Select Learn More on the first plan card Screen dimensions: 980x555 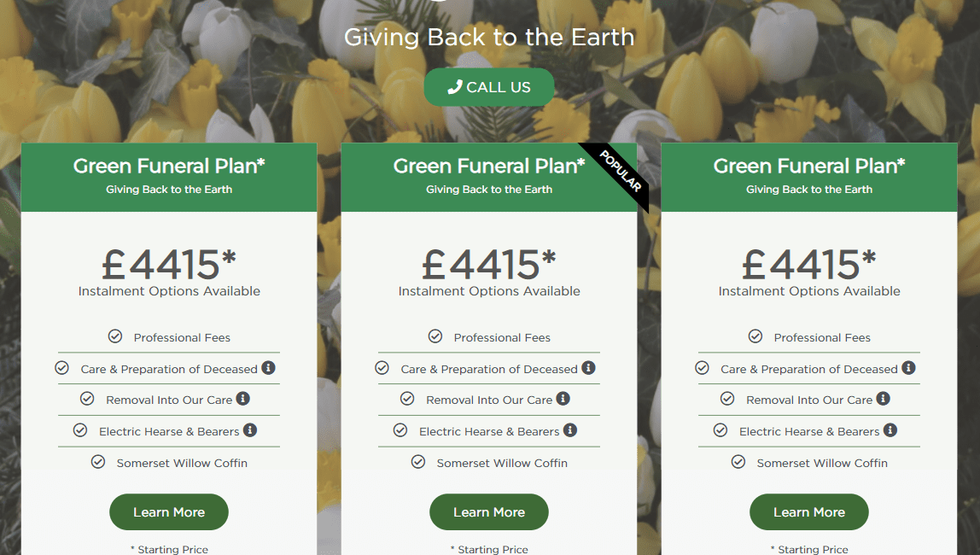tap(169, 511)
